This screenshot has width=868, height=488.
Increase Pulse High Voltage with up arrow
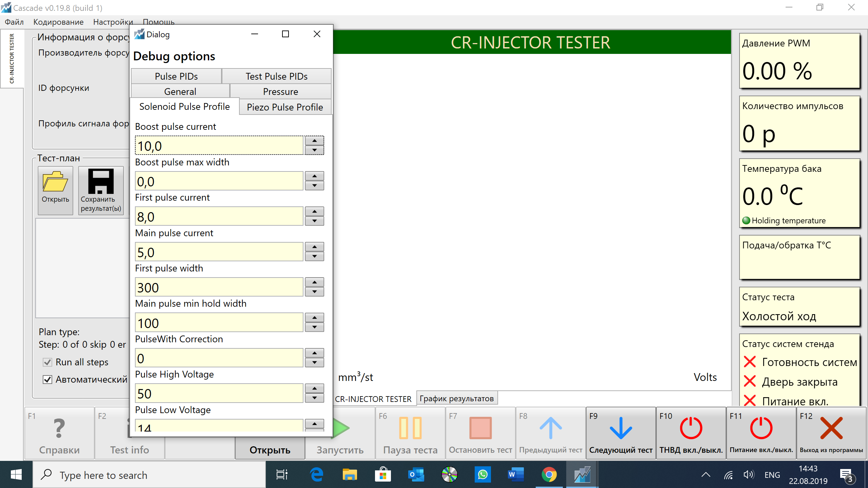(x=314, y=388)
